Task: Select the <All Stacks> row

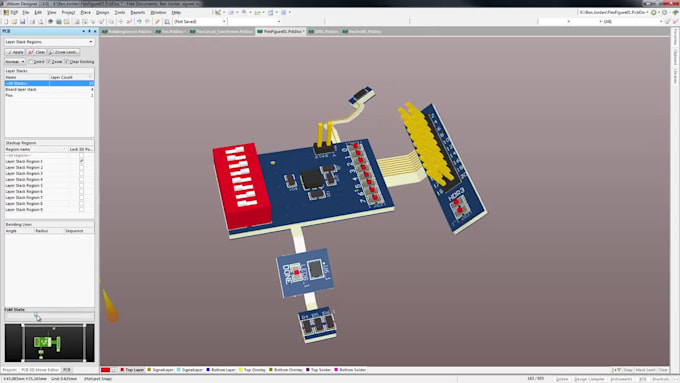Action: [49, 83]
